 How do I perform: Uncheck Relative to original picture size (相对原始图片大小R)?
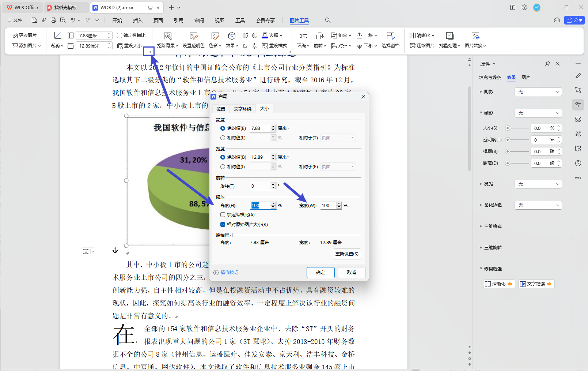click(223, 225)
